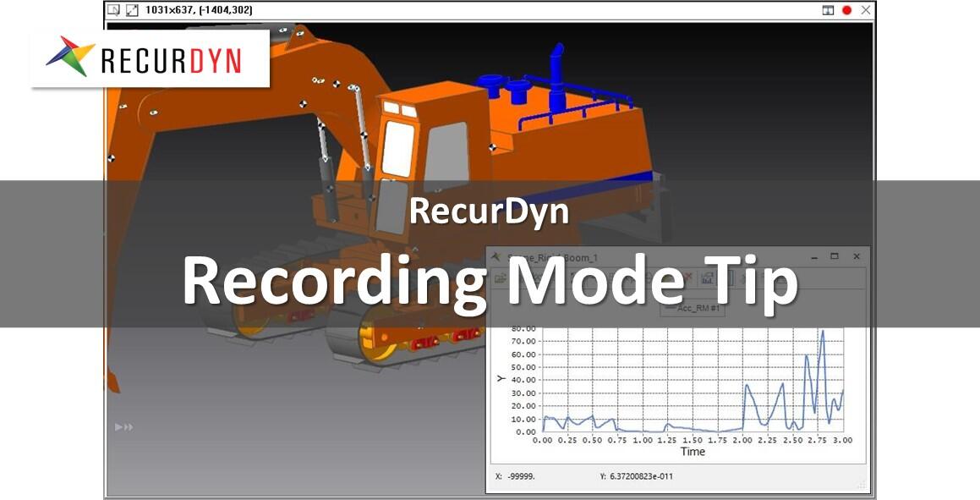Click the select-region icon in recorder bar
The width and height of the screenshot is (980, 500).
coord(114,10)
